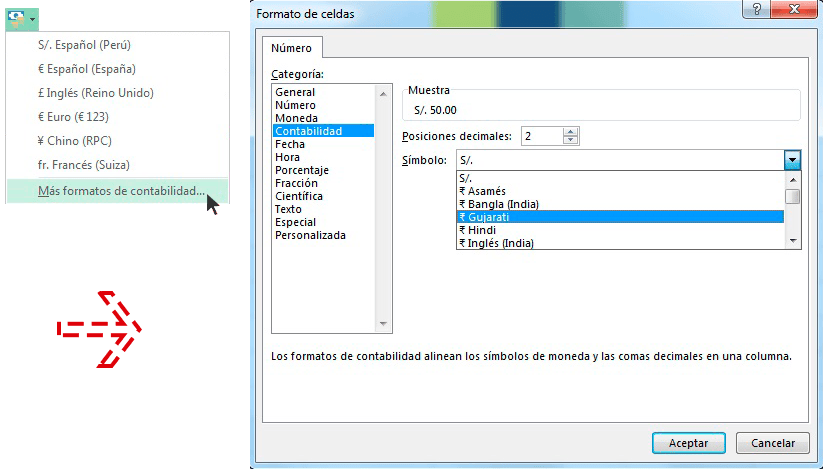This screenshot has height=469, width=823.
Task: Choose ₹ Bangla (India) symbol option
Action: [x=620, y=204]
